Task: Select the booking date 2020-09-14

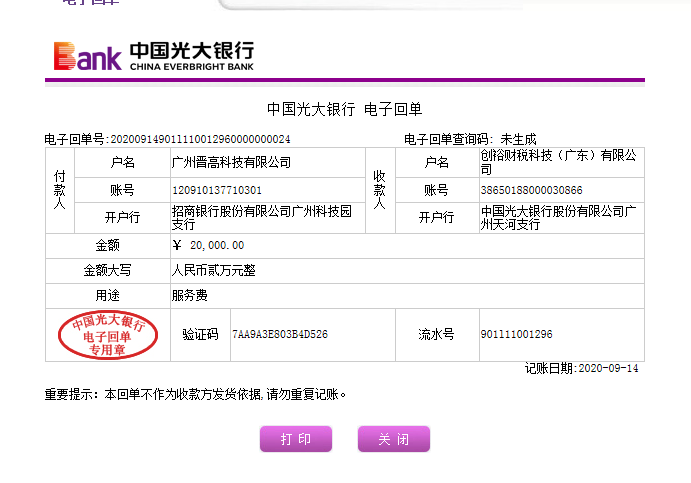Action: pos(608,368)
